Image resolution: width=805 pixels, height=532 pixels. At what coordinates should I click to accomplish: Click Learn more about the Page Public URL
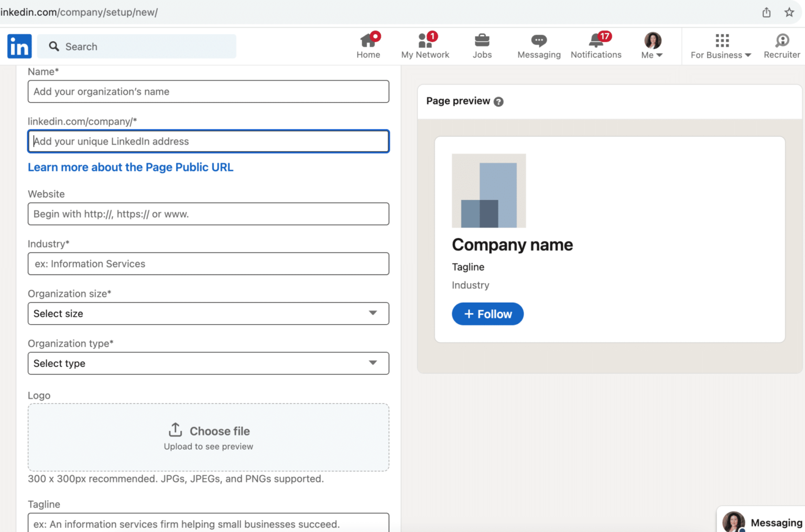130,168
